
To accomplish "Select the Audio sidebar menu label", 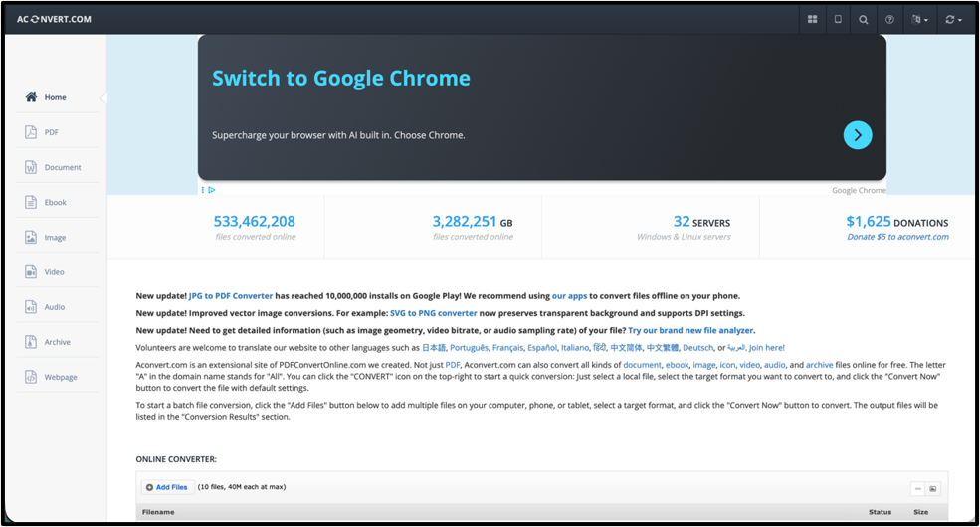I will (x=55, y=307).
